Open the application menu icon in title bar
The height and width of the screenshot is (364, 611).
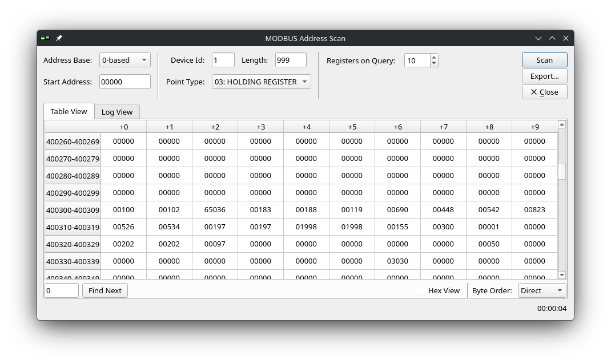coord(45,38)
